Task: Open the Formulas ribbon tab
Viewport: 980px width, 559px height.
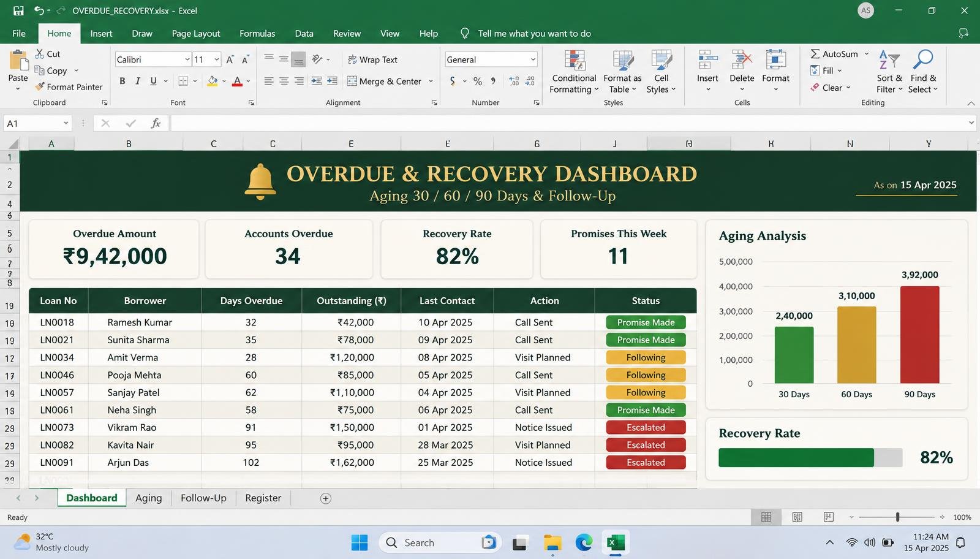Action: [x=257, y=34]
